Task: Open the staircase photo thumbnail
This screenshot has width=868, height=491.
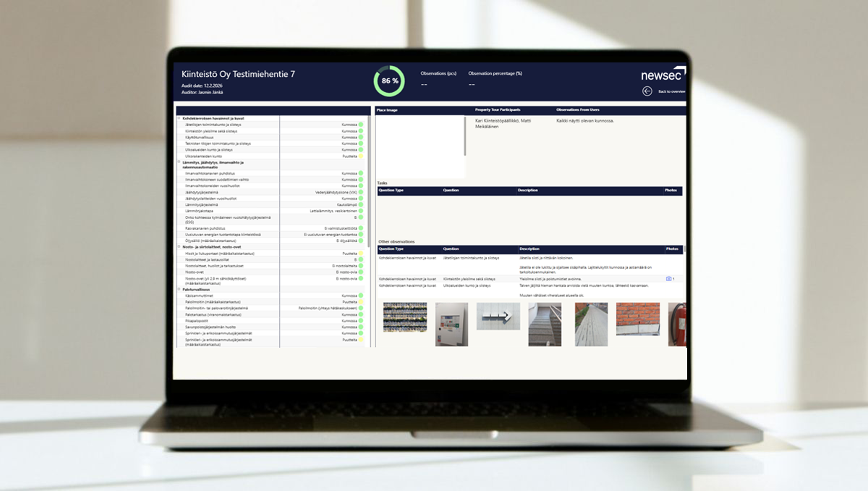Action: pos(545,324)
